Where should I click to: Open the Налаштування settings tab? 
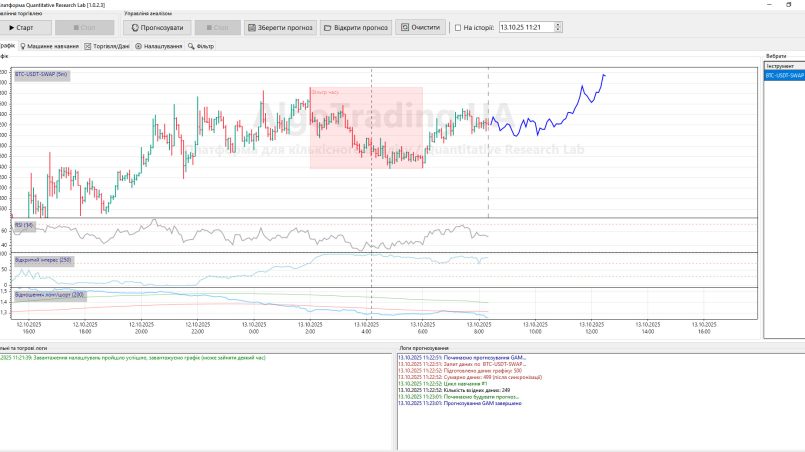click(x=158, y=46)
